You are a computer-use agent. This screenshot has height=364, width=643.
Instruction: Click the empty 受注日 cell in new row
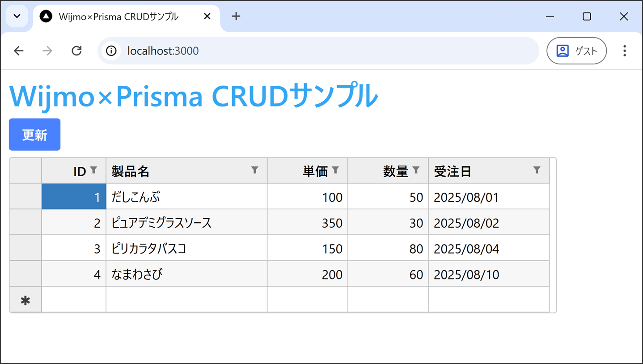[x=489, y=299]
